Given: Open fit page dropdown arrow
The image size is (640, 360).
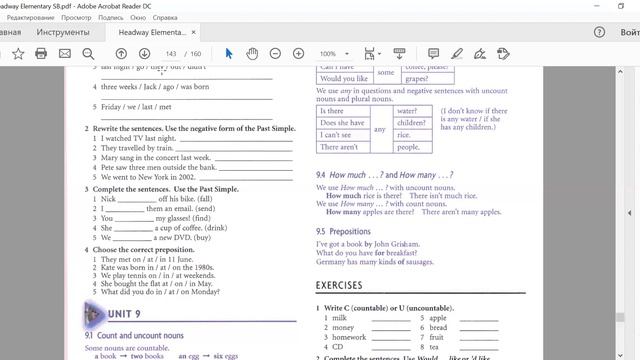Looking at the screenshot, I should pyautogui.click(x=380, y=54).
